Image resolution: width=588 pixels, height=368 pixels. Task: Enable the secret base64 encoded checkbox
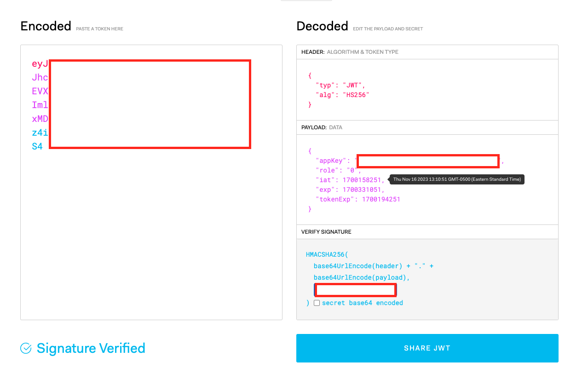[317, 303]
